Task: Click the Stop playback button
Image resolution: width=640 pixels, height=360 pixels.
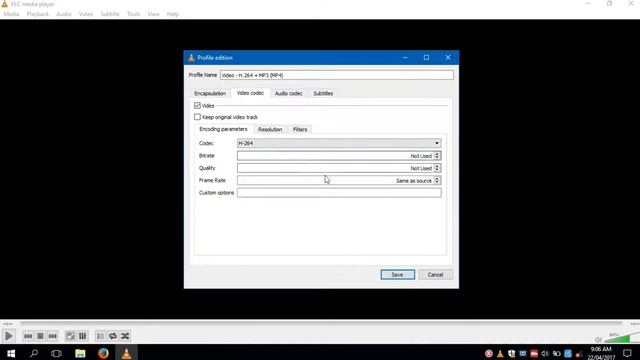Action: point(40,336)
